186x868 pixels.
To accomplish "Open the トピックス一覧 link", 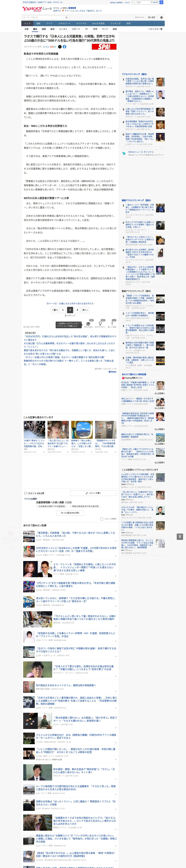I will [x=155, y=29].
